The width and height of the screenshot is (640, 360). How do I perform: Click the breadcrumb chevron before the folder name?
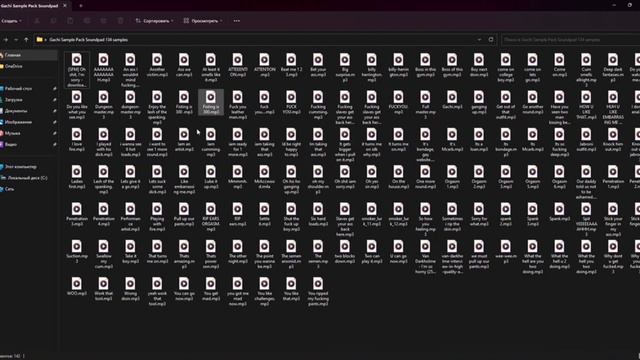[46, 40]
